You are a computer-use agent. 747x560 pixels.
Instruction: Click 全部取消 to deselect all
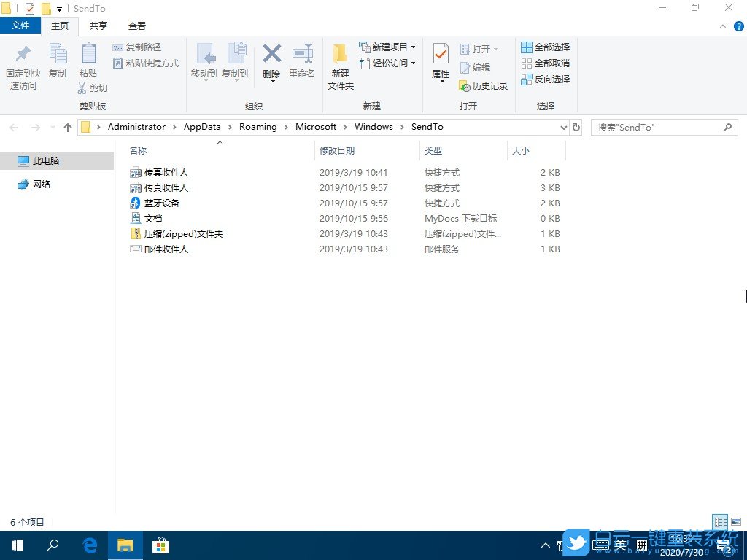(x=546, y=63)
